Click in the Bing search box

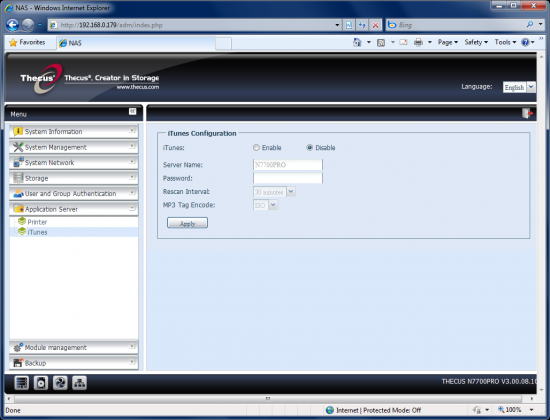point(460,25)
